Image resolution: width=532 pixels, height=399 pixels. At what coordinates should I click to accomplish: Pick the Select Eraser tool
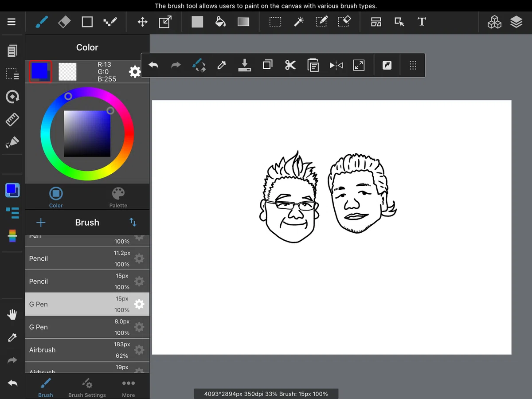[x=344, y=22]
